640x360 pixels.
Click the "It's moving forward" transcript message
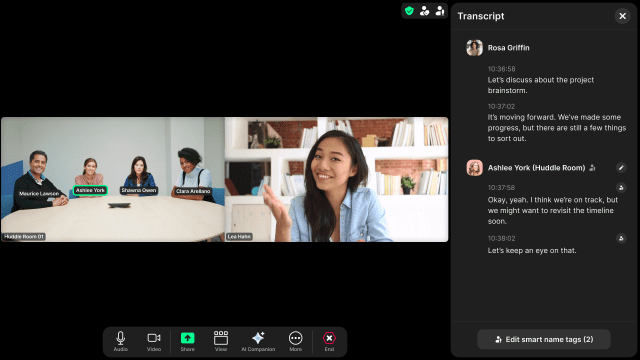coord(557,128)
